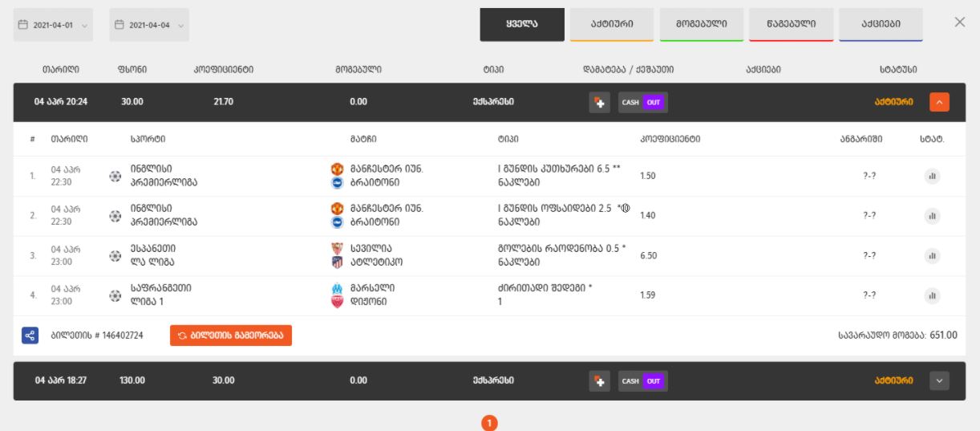Open the start date picker 2021-04-01
Viewport: 980px width, 431px height.
point(55,25)
